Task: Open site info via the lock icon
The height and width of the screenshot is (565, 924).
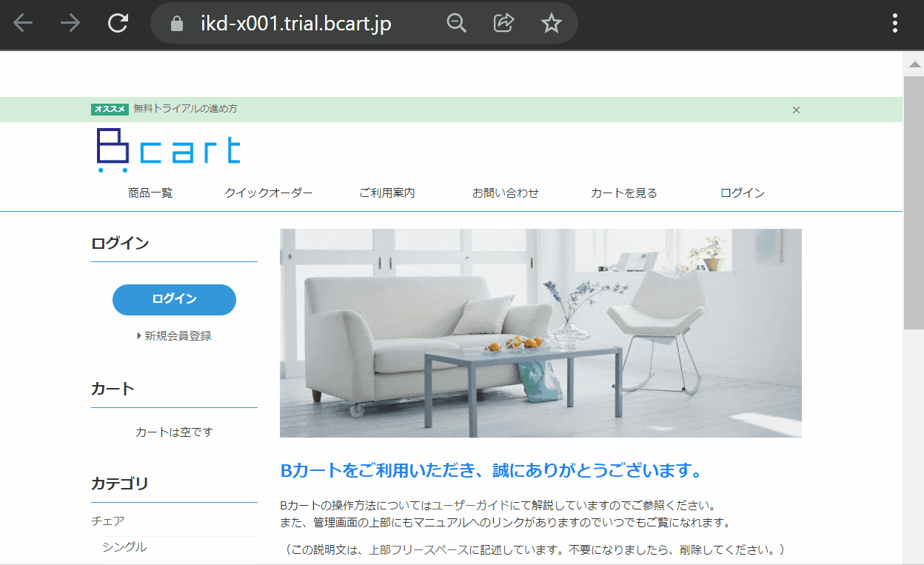Action: point(176,24)
